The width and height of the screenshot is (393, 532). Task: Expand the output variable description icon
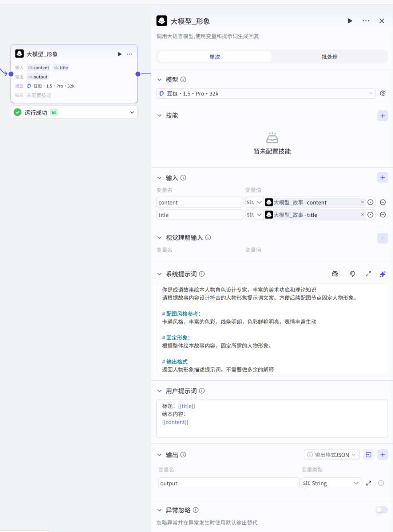pos(369,483)
